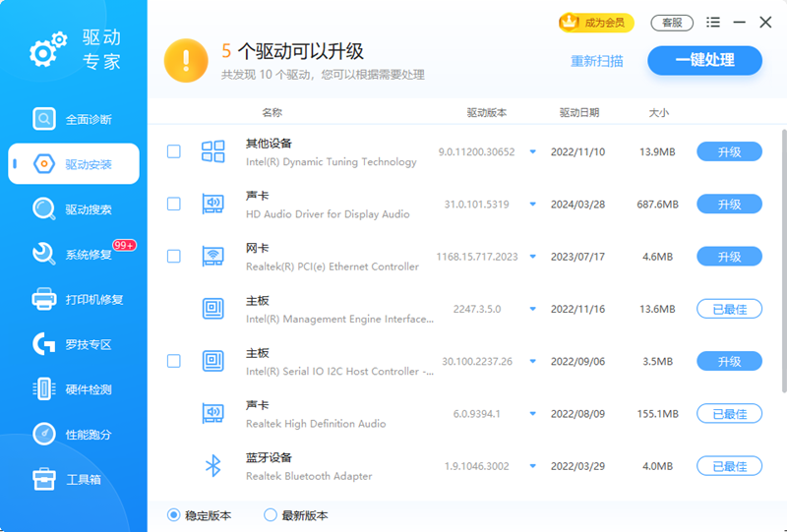Click the toolbox icon for 工具箱
787x532 pixels.
point(44,479)
